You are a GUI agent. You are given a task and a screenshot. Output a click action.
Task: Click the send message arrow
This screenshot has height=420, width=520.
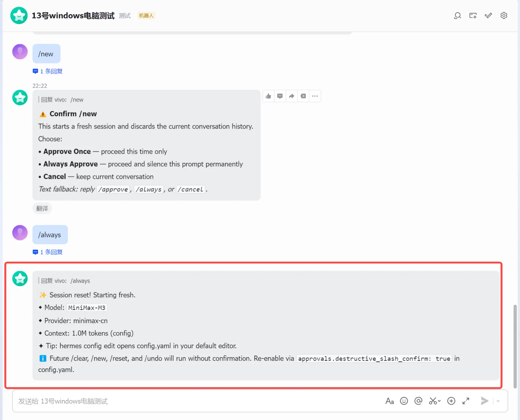[x=485, y=401]
